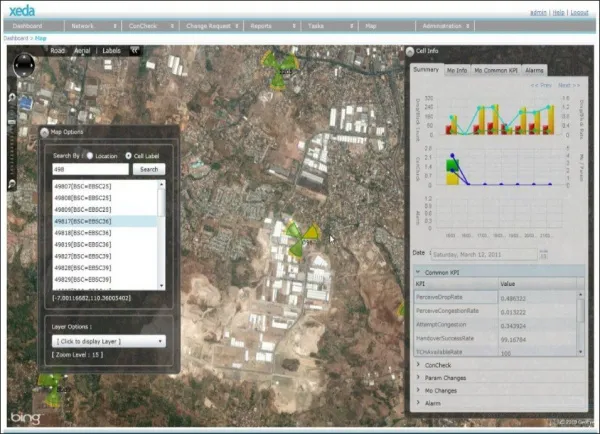The width and height of the screenshot is (600, 434).
Task: Collapse the map view toolbar chevron
Action: click(x=136, y=48)
